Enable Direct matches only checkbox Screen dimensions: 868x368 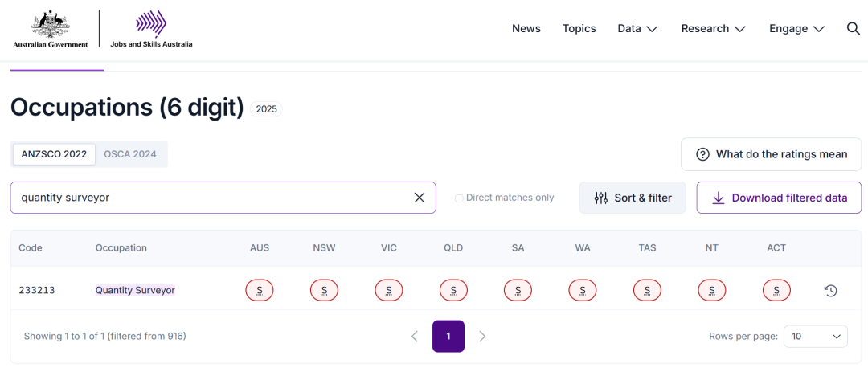pos(459,198)
